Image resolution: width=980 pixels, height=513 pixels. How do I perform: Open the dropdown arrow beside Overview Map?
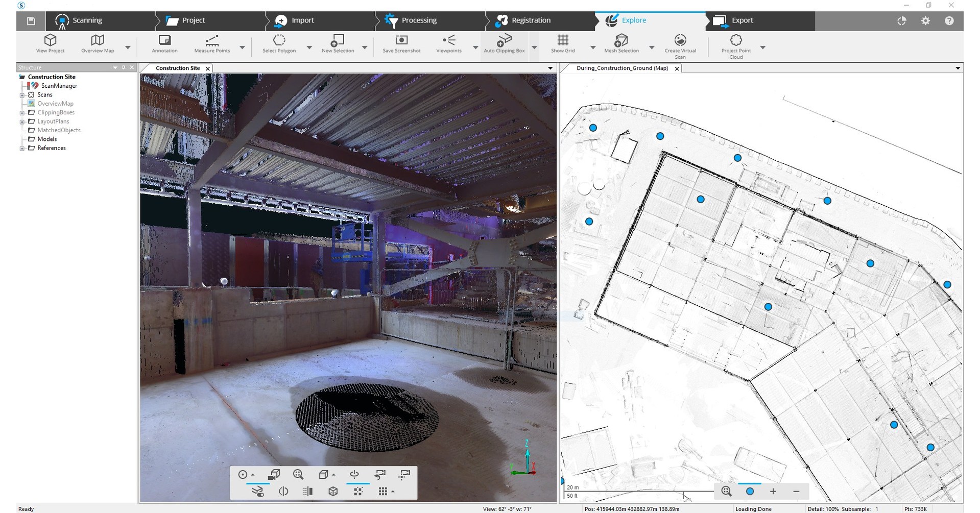point(128,47)
